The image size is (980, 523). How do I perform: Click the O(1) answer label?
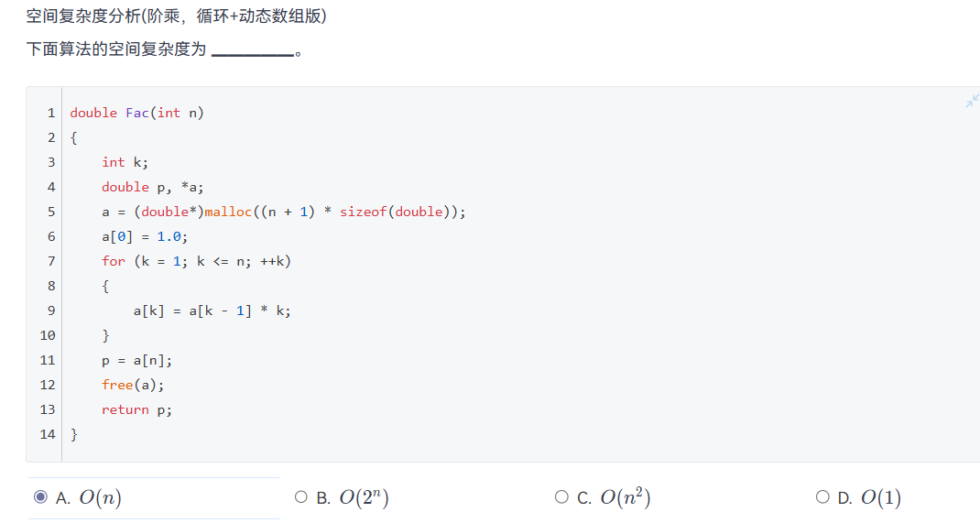point(880,497)
